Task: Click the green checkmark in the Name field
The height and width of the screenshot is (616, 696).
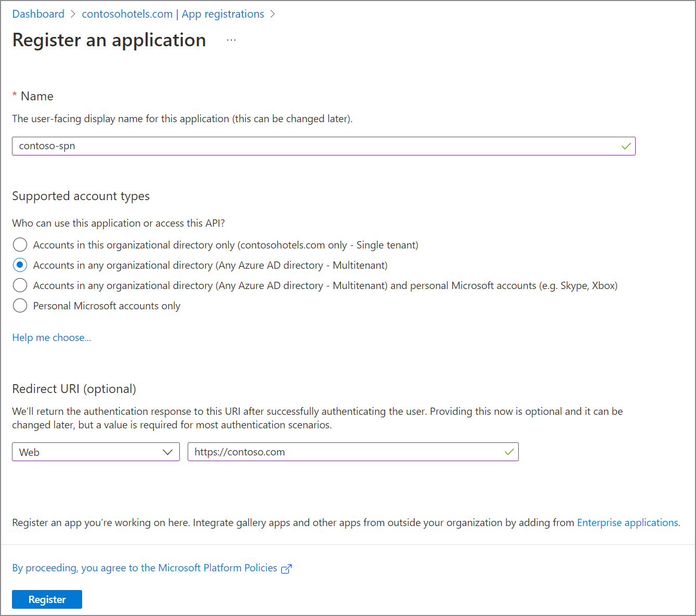Action: 626,146
